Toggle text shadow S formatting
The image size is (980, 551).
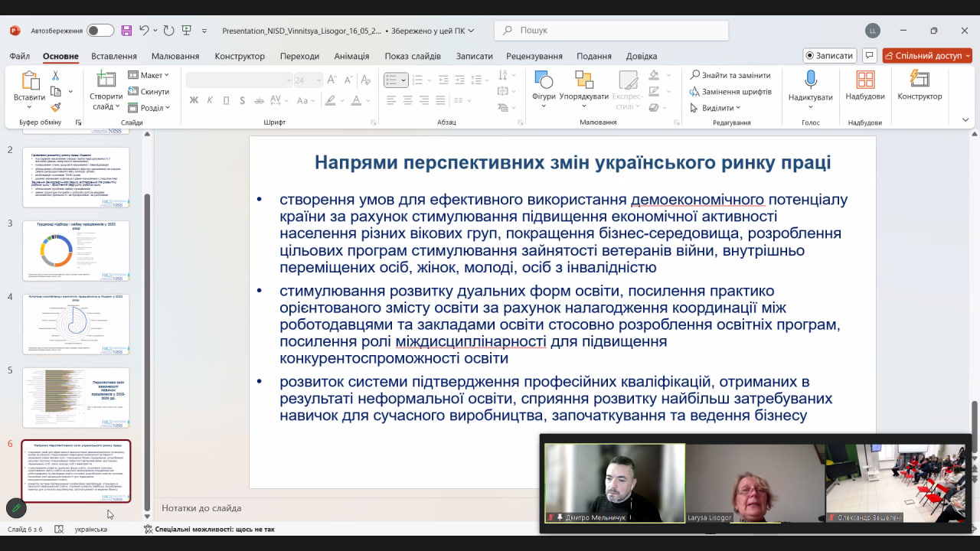[x=243, y=100]
